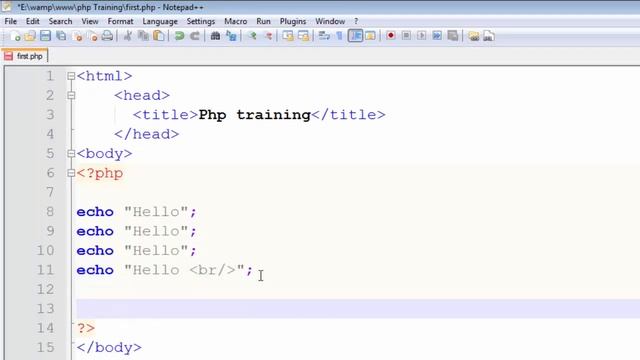Open the View menu
640x360 pixels.
tap(90, 21)
